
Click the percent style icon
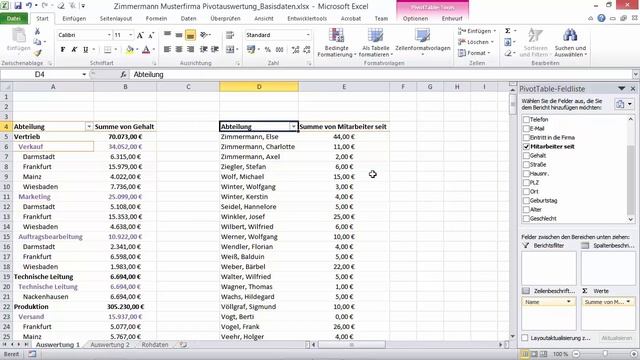pyautogui.click(x=267, y=49)
